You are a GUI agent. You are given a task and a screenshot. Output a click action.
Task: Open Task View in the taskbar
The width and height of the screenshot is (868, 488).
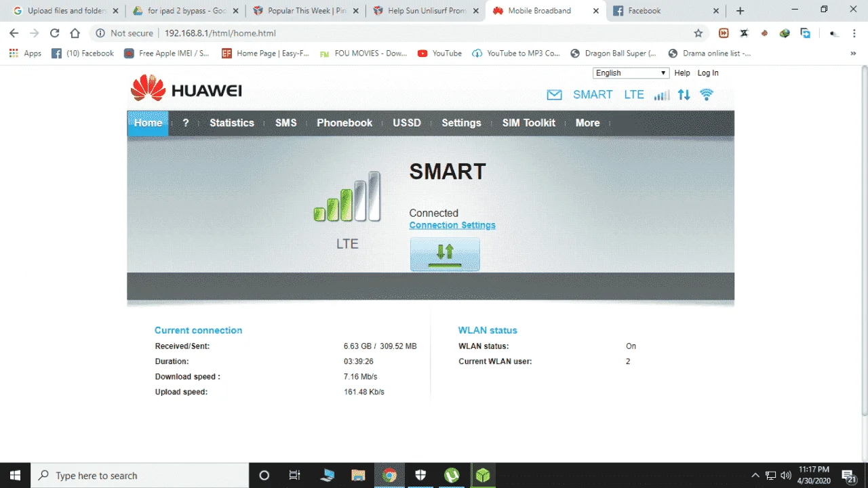click(294, 475)
